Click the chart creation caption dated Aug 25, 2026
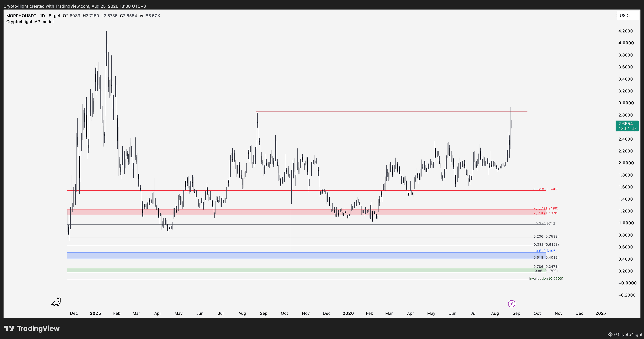 click(75, 6)
